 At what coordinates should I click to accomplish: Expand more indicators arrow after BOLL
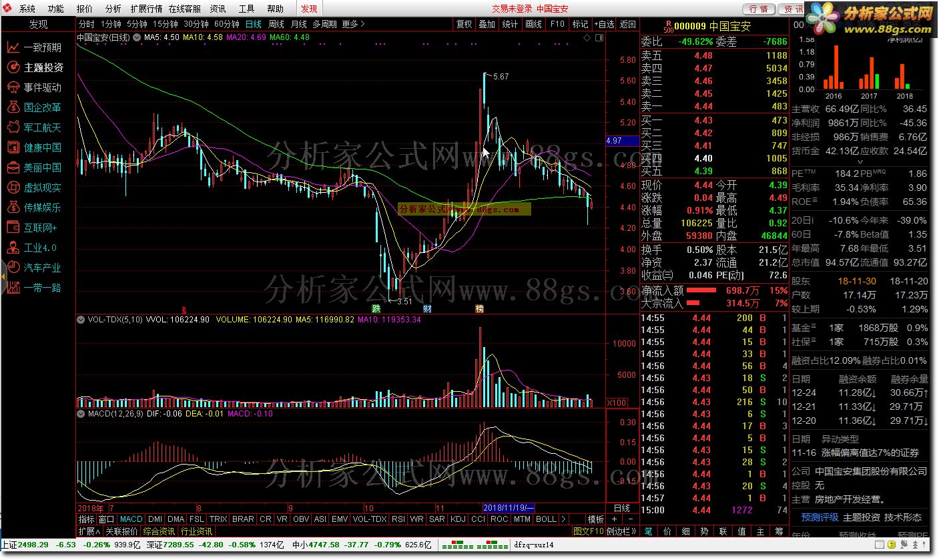[x=564, y=519]
